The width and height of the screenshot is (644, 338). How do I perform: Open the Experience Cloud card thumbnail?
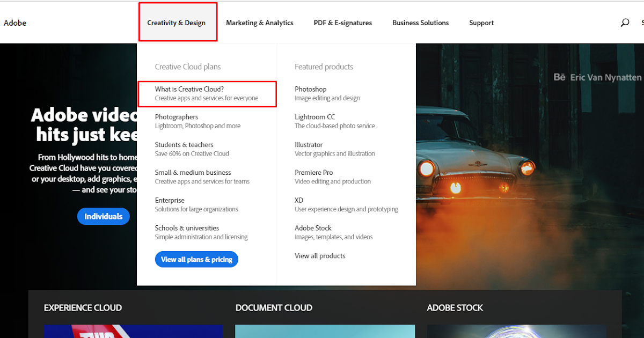[133, 331]
